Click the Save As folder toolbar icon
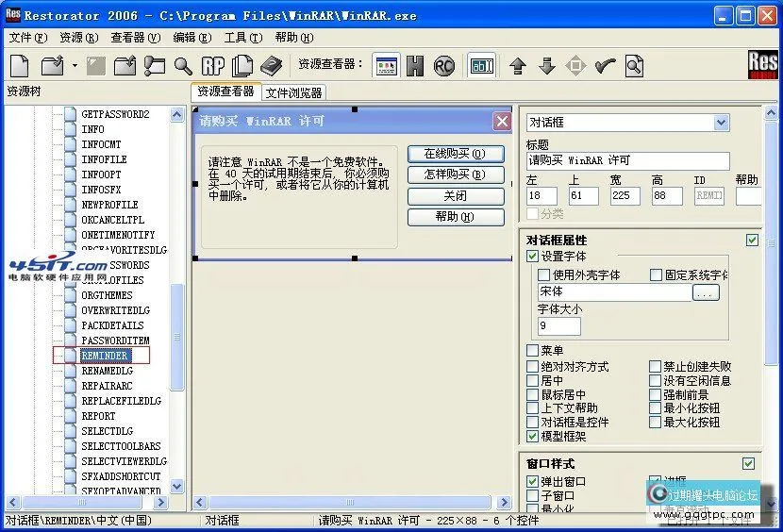783x532 pixels. [125, 65]
